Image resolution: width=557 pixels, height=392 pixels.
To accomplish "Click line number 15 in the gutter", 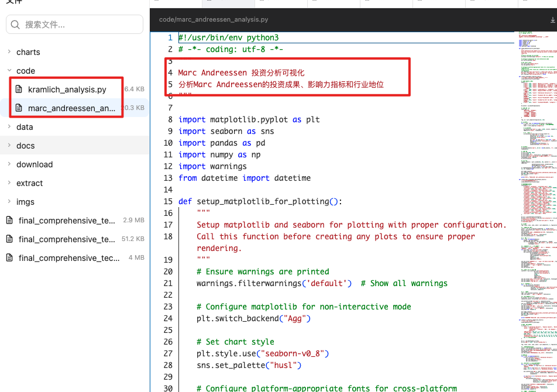I will click(x=169, y=201).
